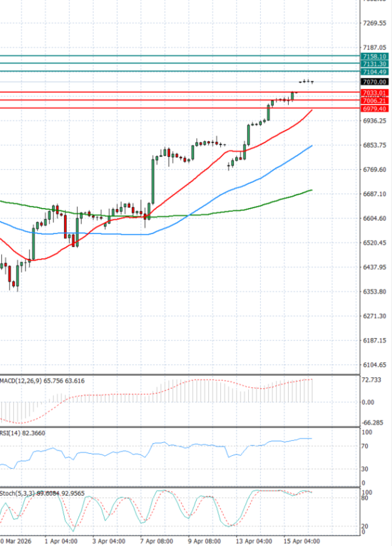Image resolution: width=392 pixels, height=546 pixels.
Task: Click the 72.733 MACD scale value
Action: (x=372, y=380)
